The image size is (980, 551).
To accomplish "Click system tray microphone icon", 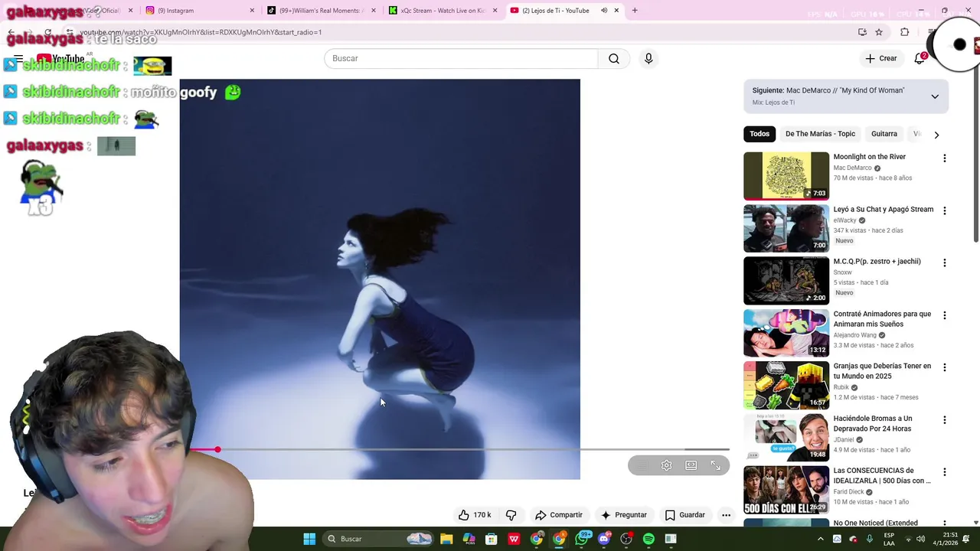I will click(x=870, y=539).
